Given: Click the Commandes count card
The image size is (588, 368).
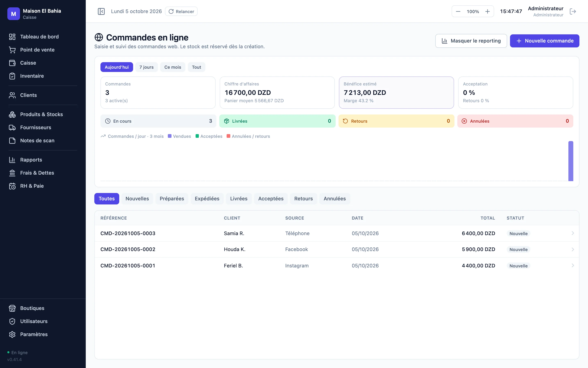Looking at the screenshot, I should [158, 92].
